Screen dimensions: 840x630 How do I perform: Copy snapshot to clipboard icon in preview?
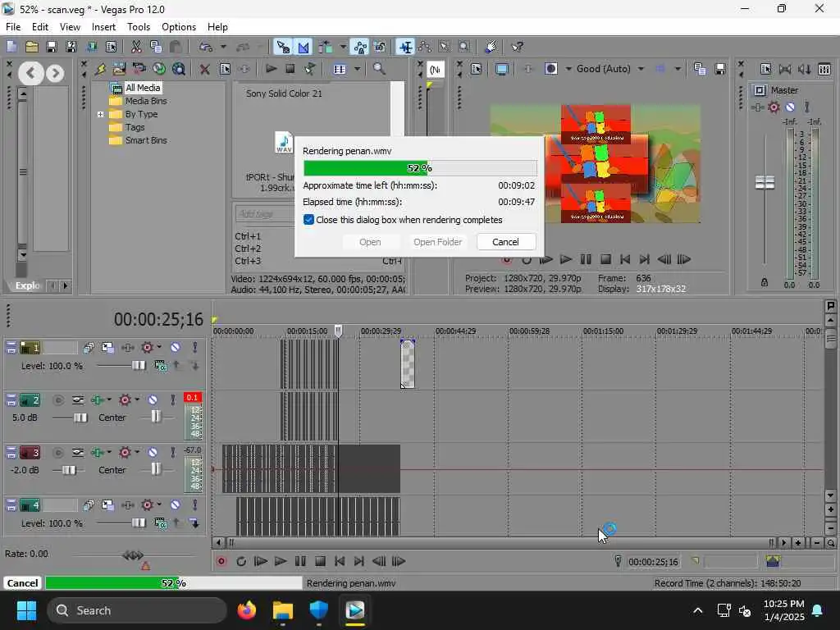pos(700,69)
